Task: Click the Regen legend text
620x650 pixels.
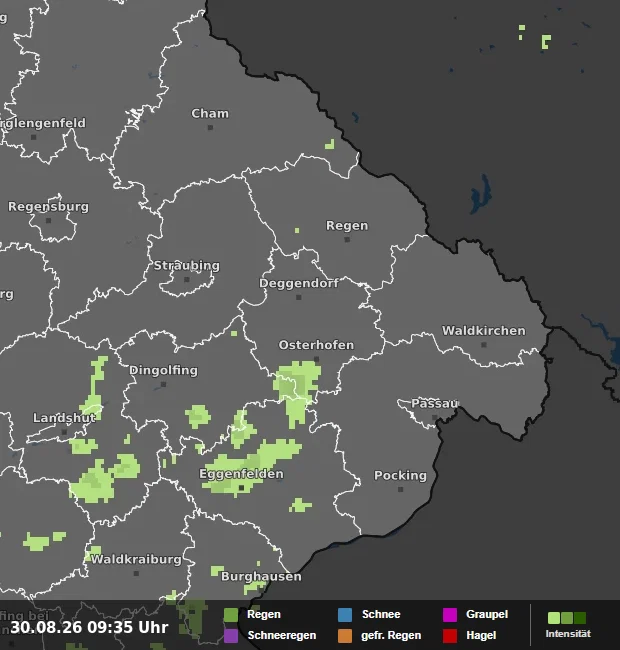Action: (264, 614)
